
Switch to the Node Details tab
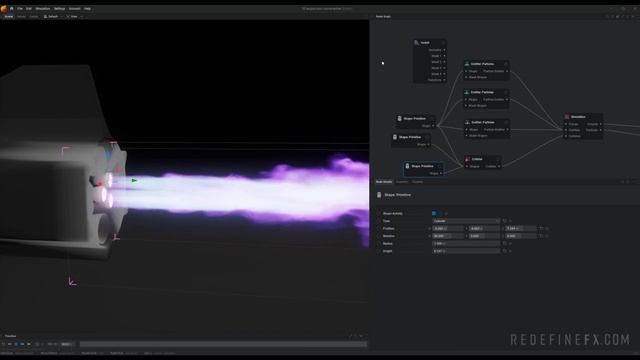click(384, 182)
